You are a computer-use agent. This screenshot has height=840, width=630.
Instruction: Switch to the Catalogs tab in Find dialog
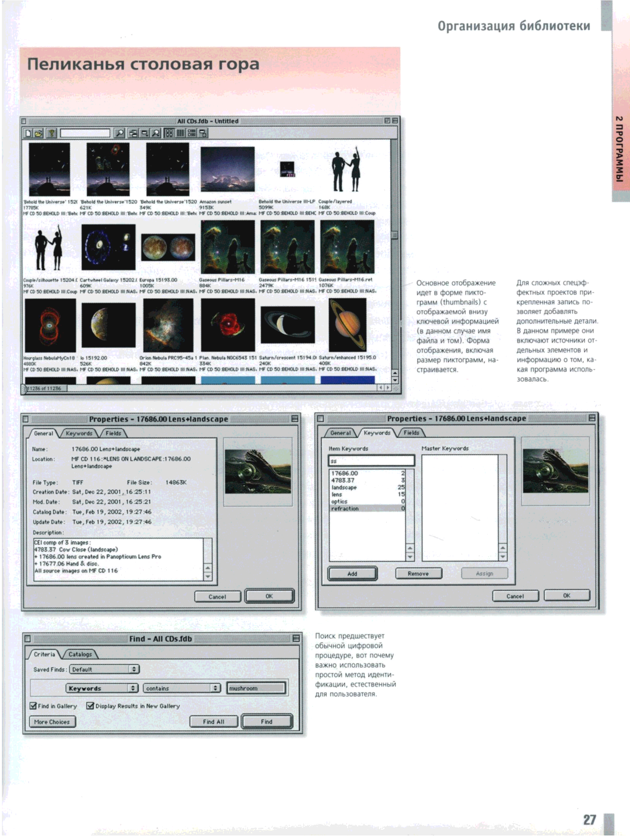click(x=80, y=654)
